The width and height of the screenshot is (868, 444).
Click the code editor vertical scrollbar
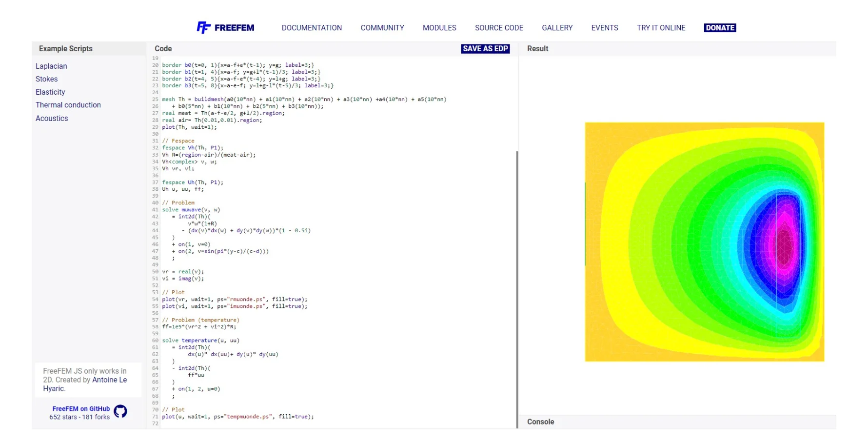tap(517, 288)
